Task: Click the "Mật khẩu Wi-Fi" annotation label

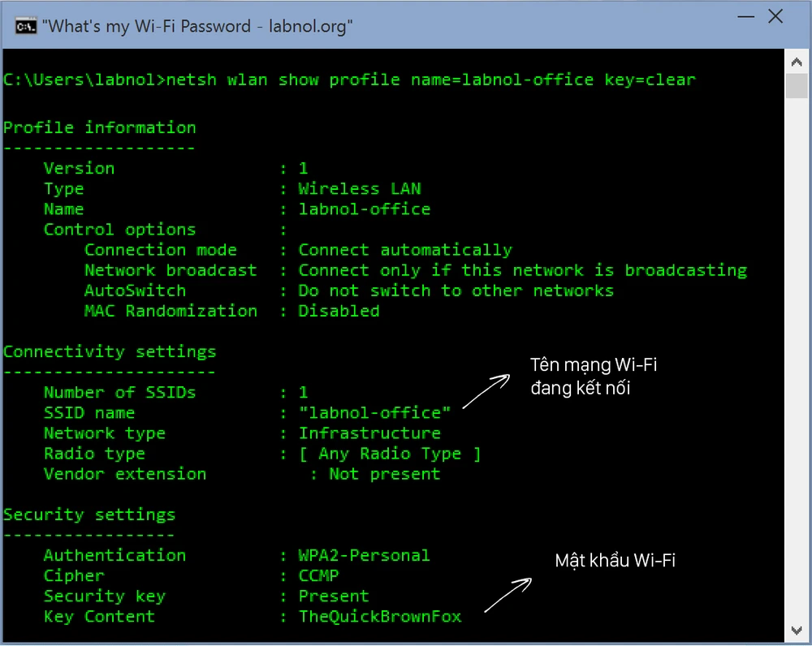Action: coord(615,560)
